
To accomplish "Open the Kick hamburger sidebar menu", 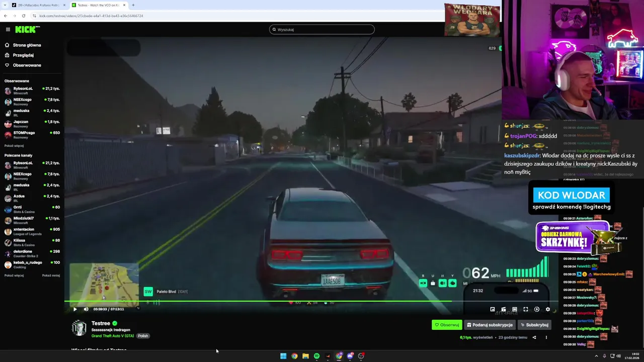I will 8,30.
